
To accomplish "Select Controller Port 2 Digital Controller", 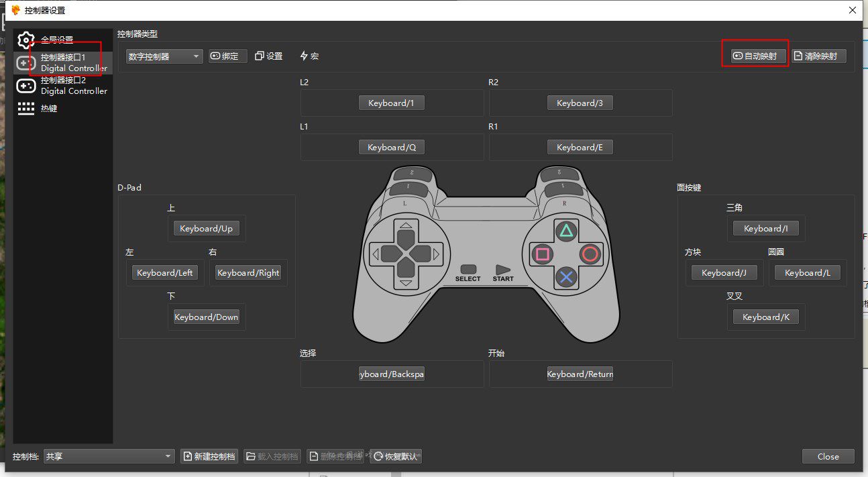I will pos(63,85).
